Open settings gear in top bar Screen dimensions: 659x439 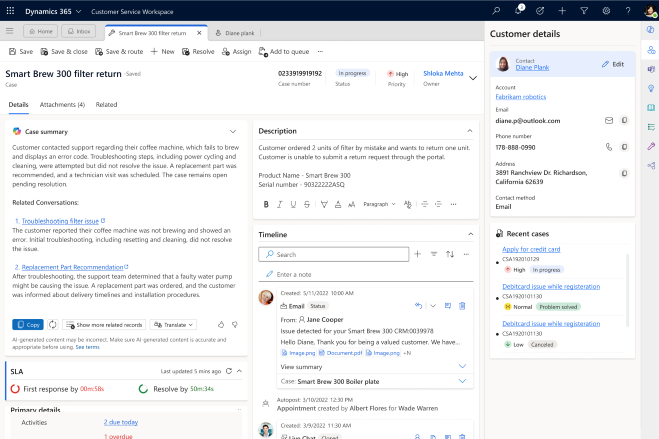(x=606, y=11)
